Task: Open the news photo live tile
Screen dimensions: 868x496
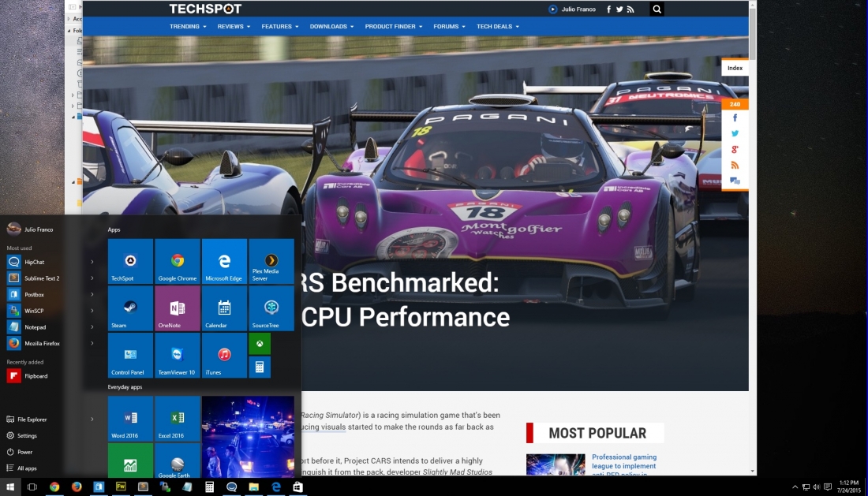Action: coord(248,437)
